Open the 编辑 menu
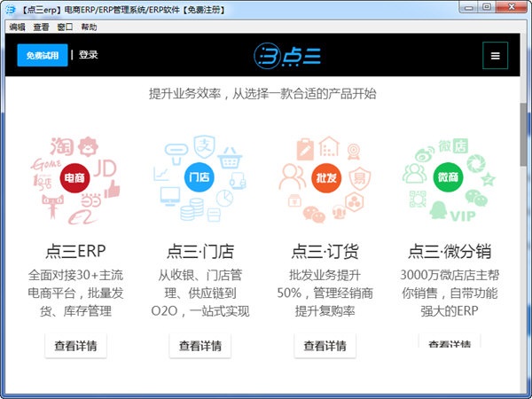Image resolution: width=532 pixels, height=399 pixels. click(18, 27)
